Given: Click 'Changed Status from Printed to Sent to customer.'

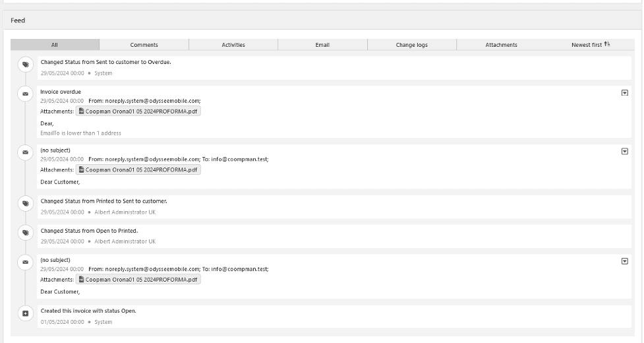Looking at the screenshot, I should pyautogui.click(x=104, y=201).
